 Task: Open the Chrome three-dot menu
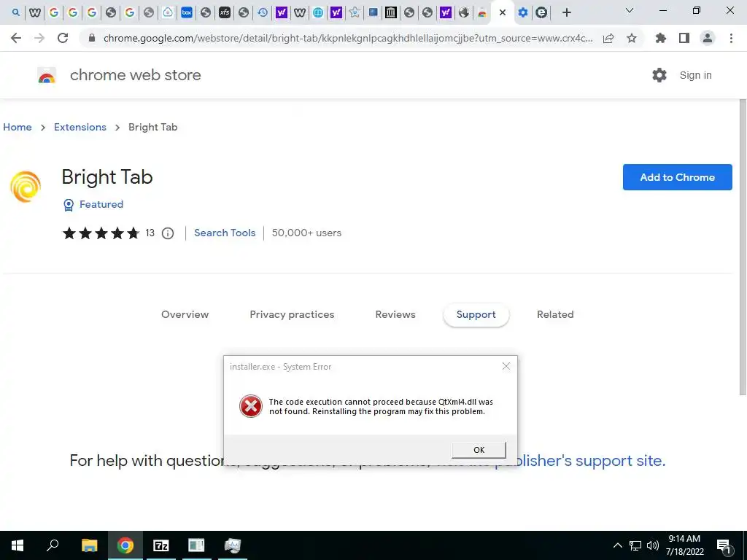point(731,38)
